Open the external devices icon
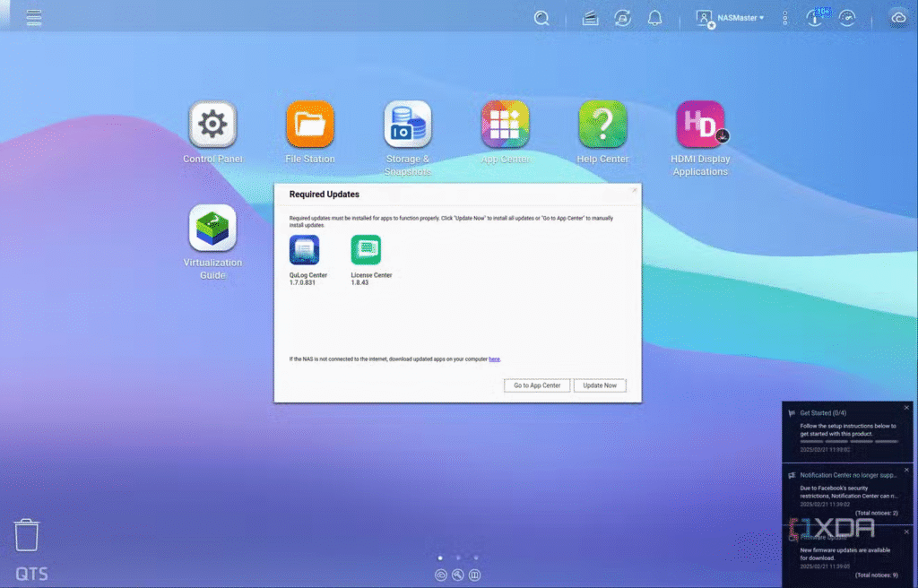Image resolution: width=918 pixels, height=588 pixels. tap(622, 18)
